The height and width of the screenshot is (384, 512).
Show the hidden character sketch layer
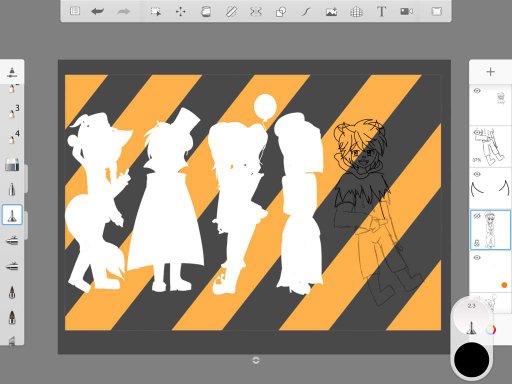pos(477,216)
